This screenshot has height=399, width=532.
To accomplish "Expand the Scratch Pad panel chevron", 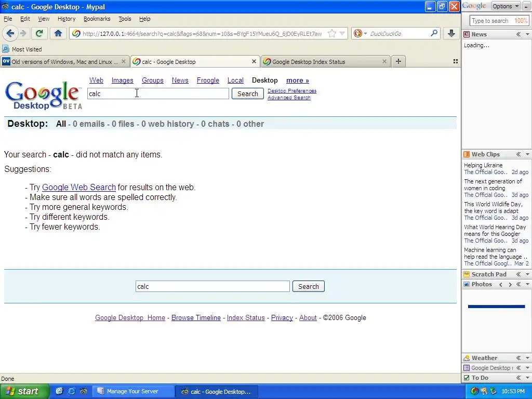I will point(518,274).
